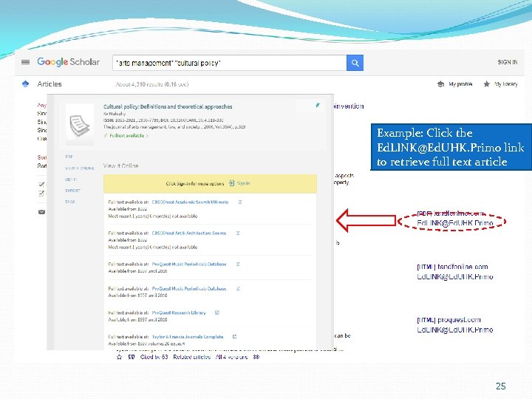Open My profile icon
Image resolution: width=532 pixels, height=399 pixels.
(x=440, y=83)
